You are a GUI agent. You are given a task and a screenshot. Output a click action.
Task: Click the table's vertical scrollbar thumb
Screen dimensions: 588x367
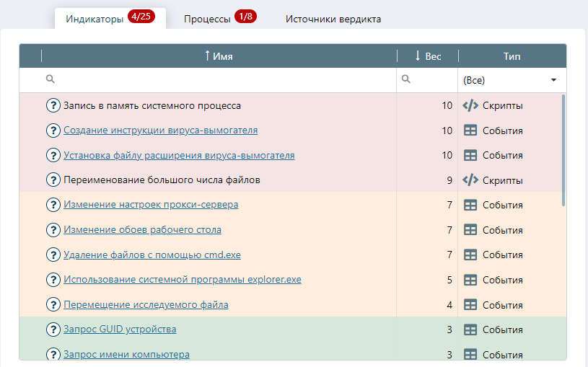pos(563,150)
